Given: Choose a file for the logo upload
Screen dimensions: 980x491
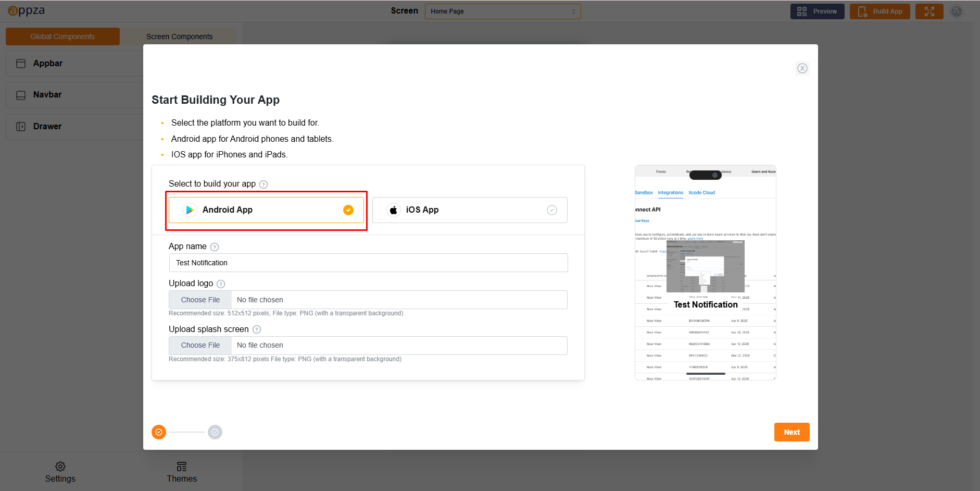Looking at the screenshot, I should pos(200,300).
